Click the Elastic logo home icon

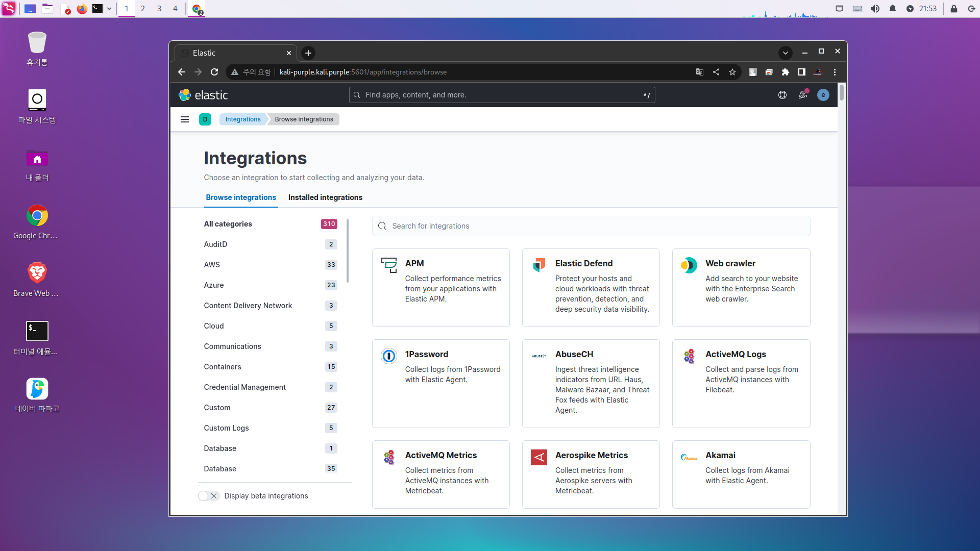(x=185, y=95)
